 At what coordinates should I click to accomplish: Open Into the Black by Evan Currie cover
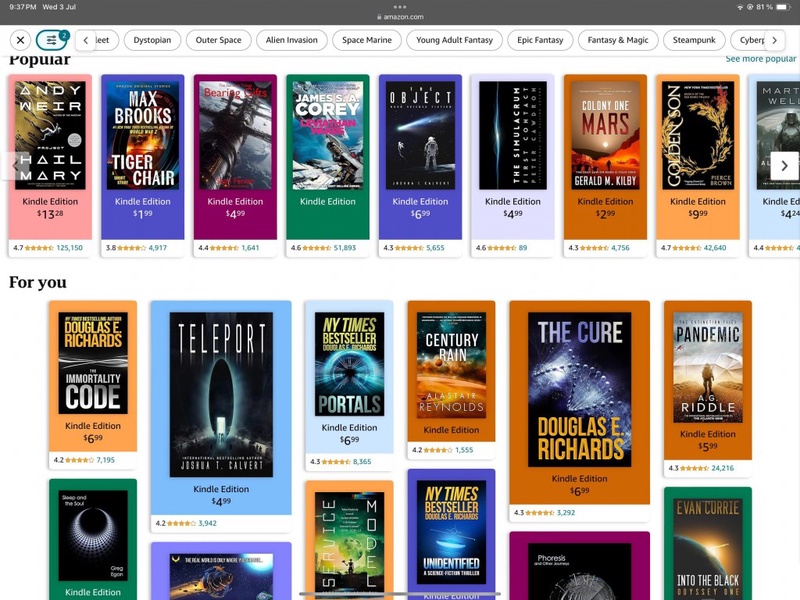click(x=708, y=549)
